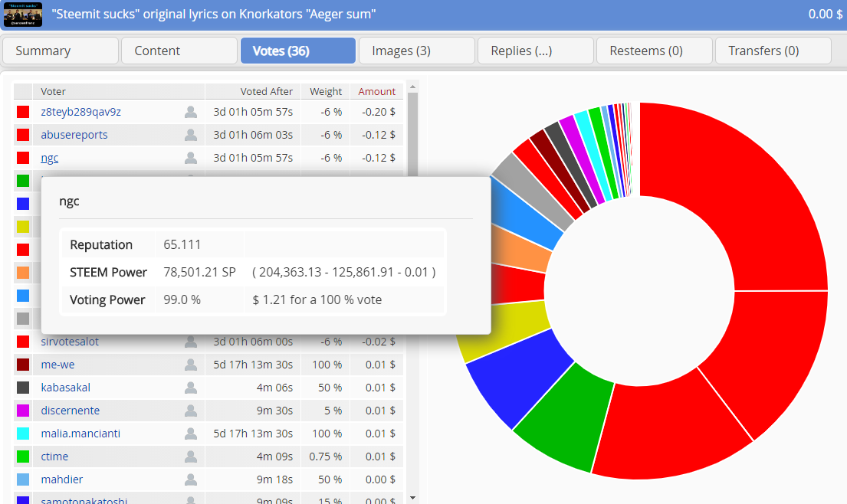847x504 pixels.
Task: Click the profile icon next to mahdier
Action: click(191, 479)
